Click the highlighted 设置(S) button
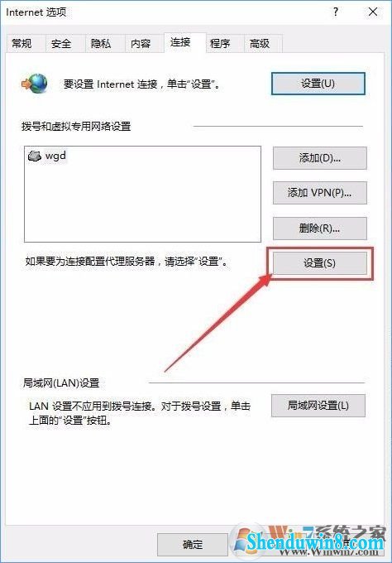The width and height of the screenshot is (392, 563). [x=320, y=263]
